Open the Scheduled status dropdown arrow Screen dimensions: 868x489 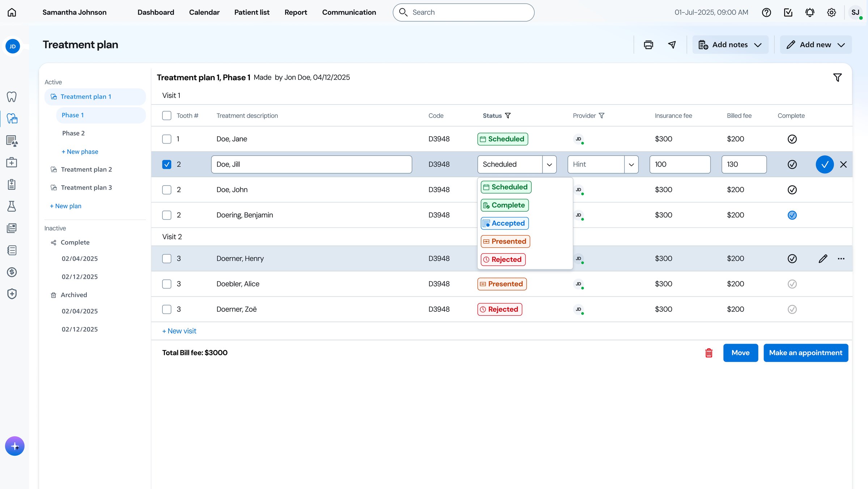pos(549,164)
